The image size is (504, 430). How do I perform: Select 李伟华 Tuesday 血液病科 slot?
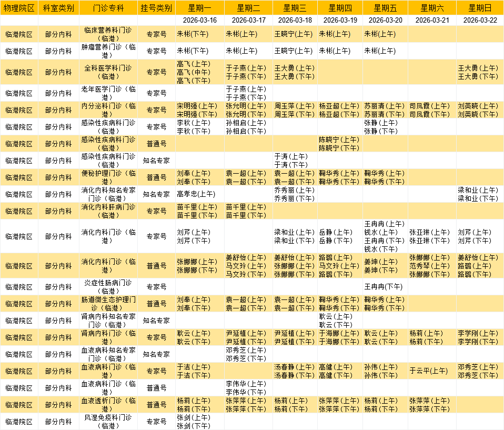pos(246,388)
